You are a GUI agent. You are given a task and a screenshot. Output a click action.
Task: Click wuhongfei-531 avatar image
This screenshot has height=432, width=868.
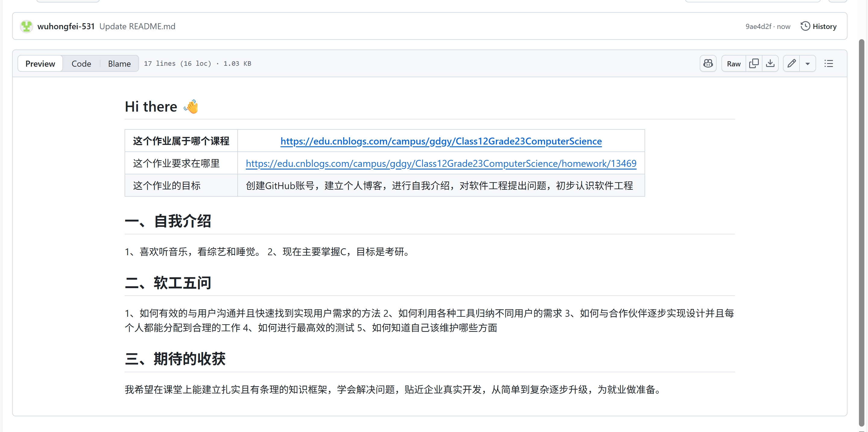click(26, 26)
